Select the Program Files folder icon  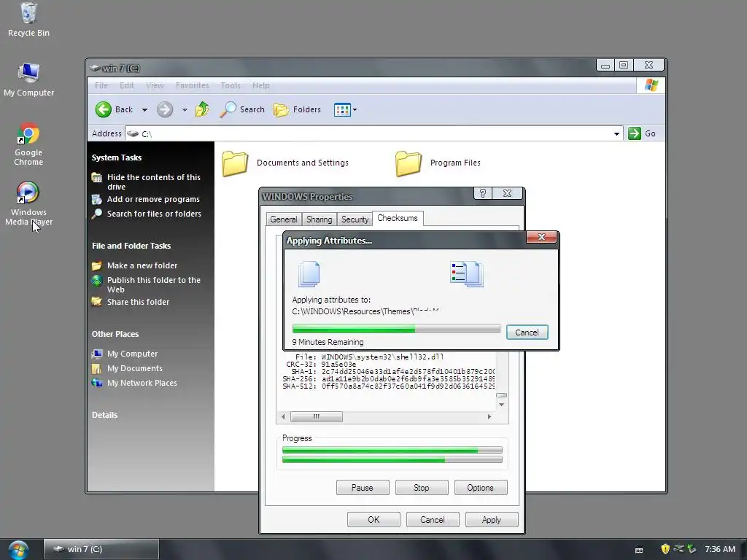tap(409, 163)
